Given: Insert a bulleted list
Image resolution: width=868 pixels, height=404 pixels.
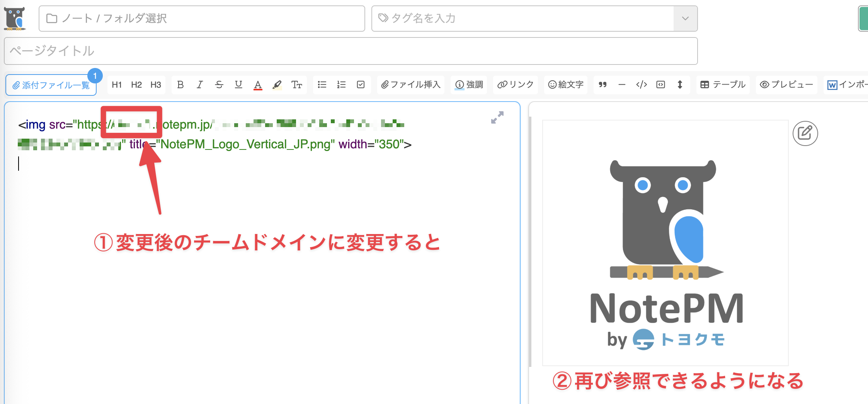Looking at the screenshot, I should pyautogui.click(x=322, y=85).
